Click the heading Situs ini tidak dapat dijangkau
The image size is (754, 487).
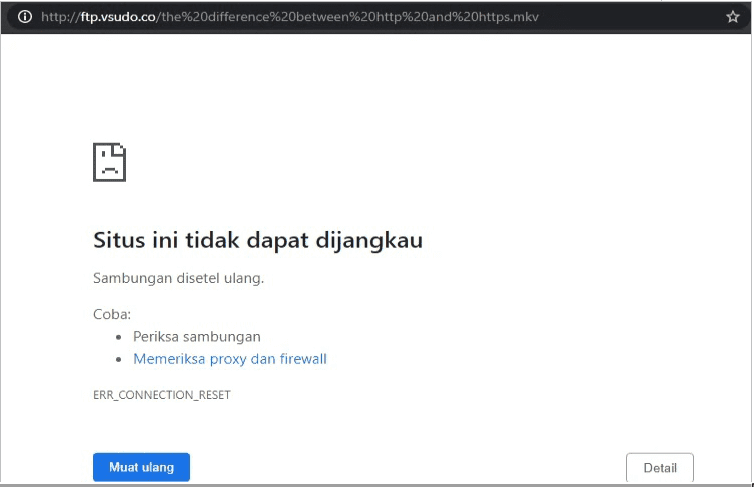pyautogui.click(x=257, y=240)
